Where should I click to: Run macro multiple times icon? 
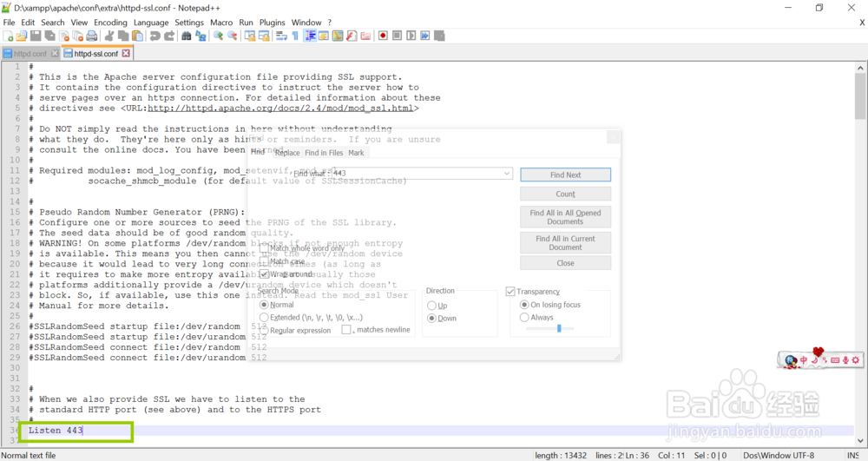click(424, 36)
